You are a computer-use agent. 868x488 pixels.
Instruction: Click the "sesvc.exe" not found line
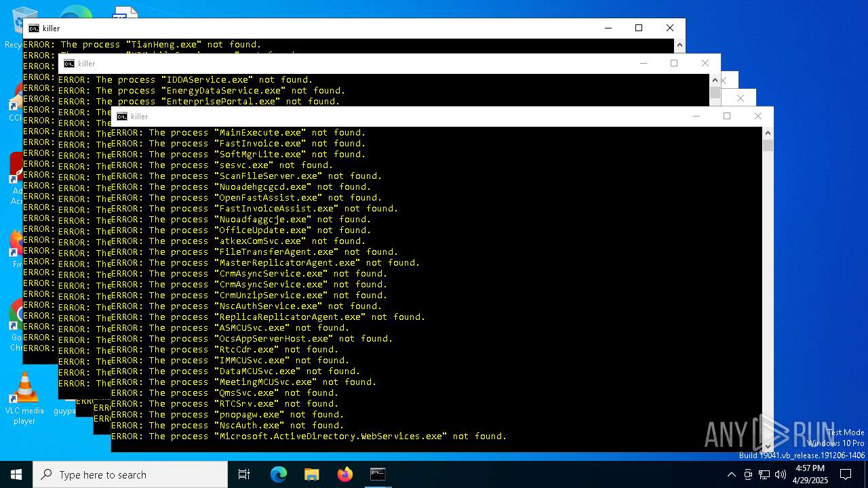tap(222, 165)
